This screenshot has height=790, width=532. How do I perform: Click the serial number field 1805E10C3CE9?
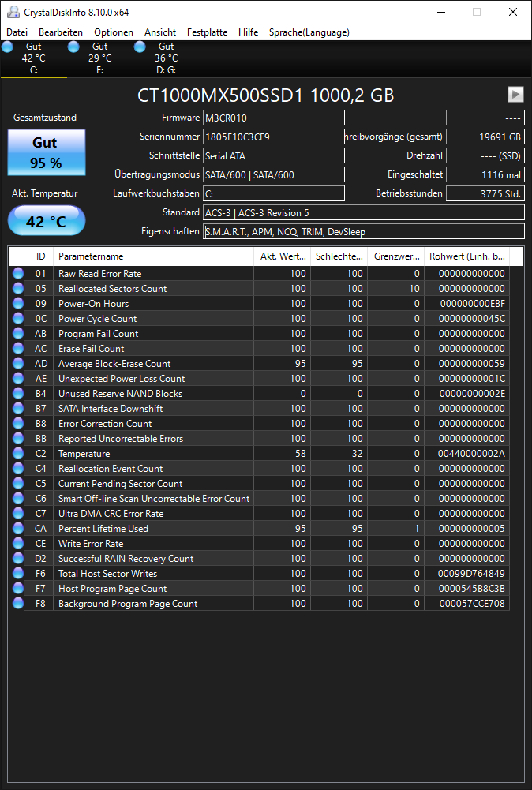[x=274, y=137]
